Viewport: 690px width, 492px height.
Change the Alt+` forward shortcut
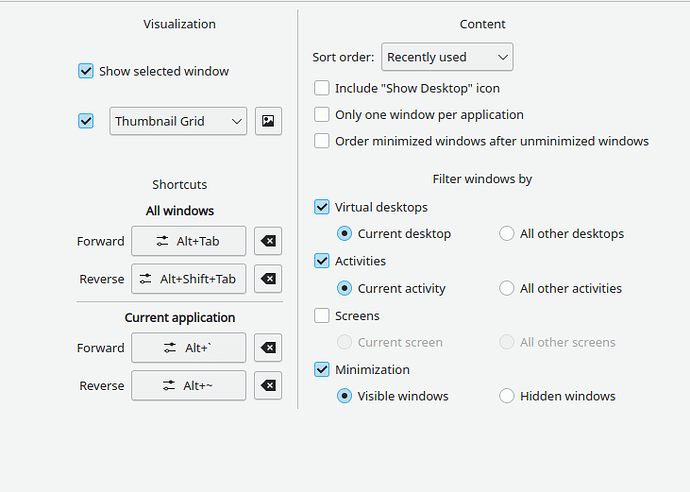pyautogui.click(x=188, y=348)
